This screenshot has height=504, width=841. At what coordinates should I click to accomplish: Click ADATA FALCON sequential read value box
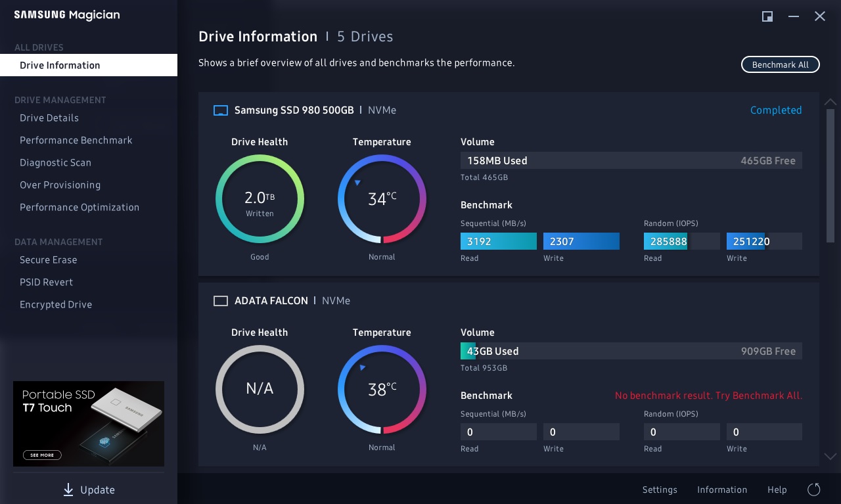pos(499,432)
